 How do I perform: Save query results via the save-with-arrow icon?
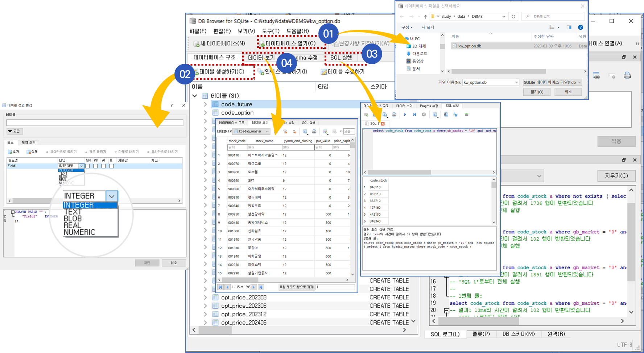[x=434, y=115]
